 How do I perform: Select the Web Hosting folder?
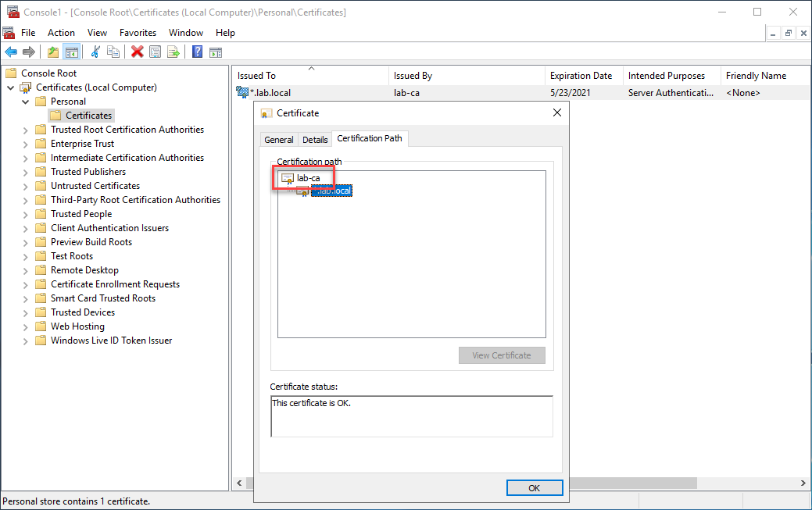pos(77,326)
